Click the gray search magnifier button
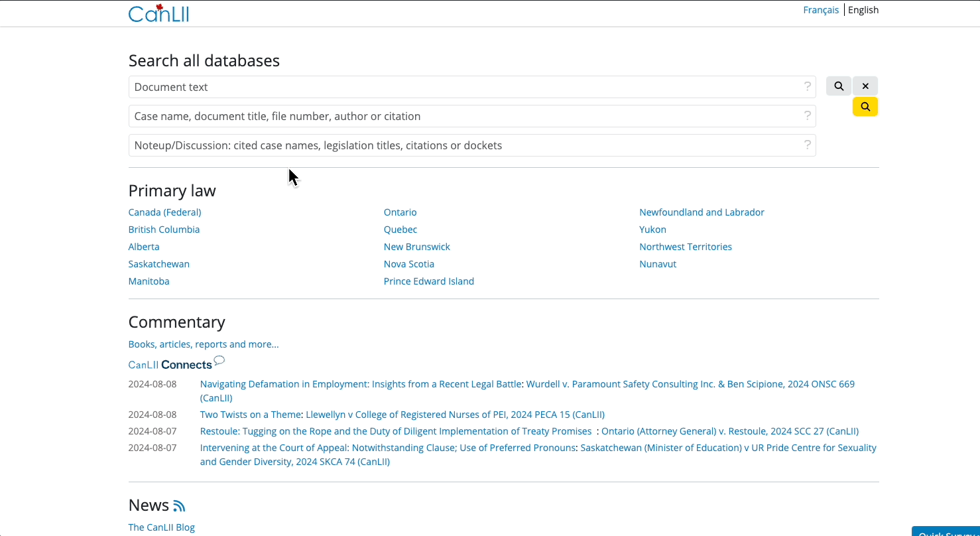The width and height of the screenshot is (980, 536). (839, 86)
